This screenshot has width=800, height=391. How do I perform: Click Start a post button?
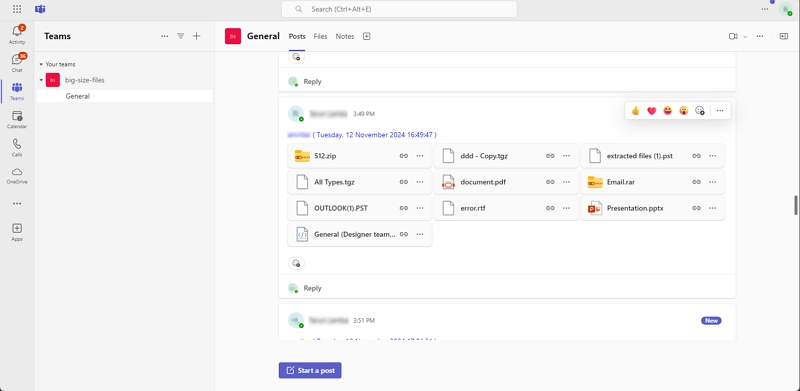(x=310, y=370)
